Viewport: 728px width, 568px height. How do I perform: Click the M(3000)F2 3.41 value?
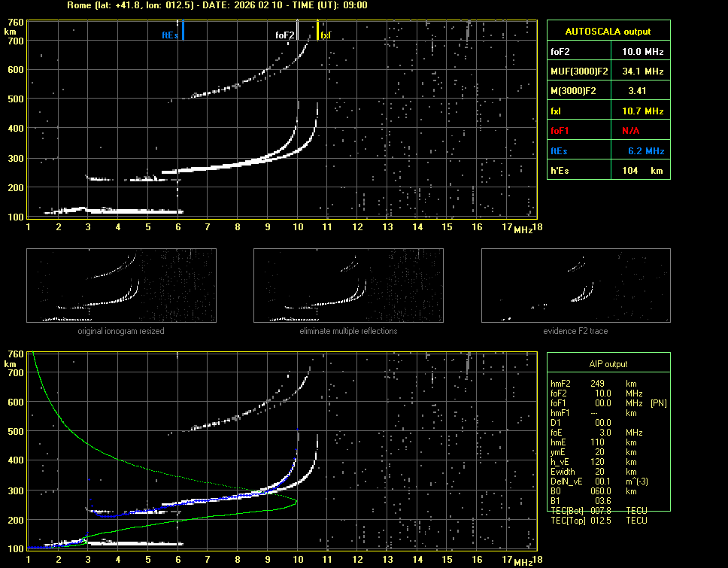tap(638, 91)
